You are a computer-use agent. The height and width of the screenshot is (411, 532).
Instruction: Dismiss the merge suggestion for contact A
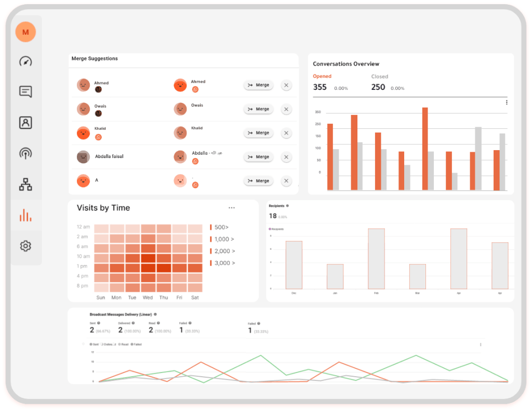286,181
